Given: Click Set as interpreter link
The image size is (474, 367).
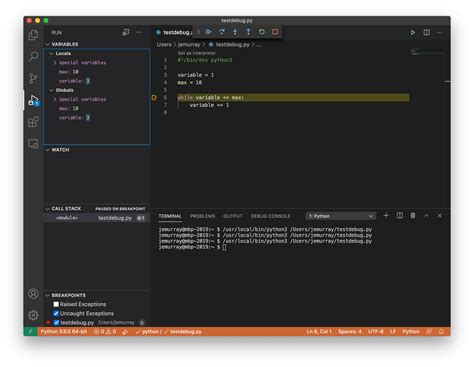Looking at the screenshot, I should (x=197, y=53).
